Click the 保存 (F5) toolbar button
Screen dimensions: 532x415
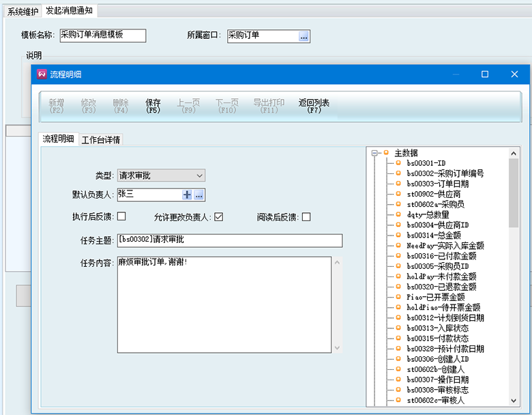(153, 106)
